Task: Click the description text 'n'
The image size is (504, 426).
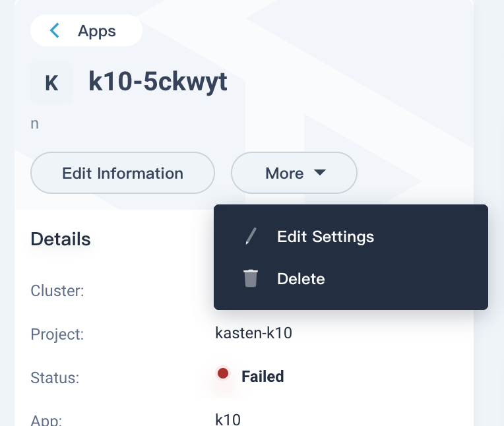Action: (35, 124)
